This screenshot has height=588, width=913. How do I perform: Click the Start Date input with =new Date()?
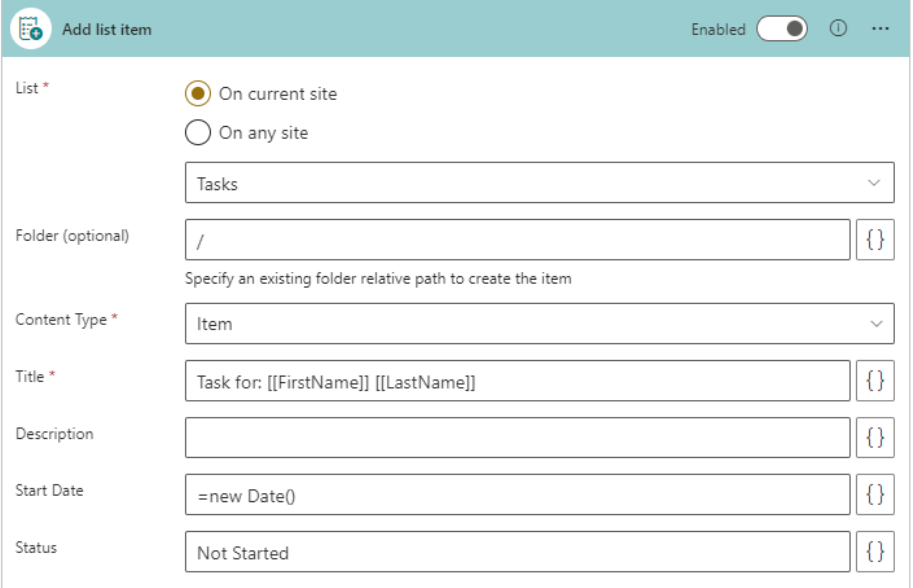point(517,495)
